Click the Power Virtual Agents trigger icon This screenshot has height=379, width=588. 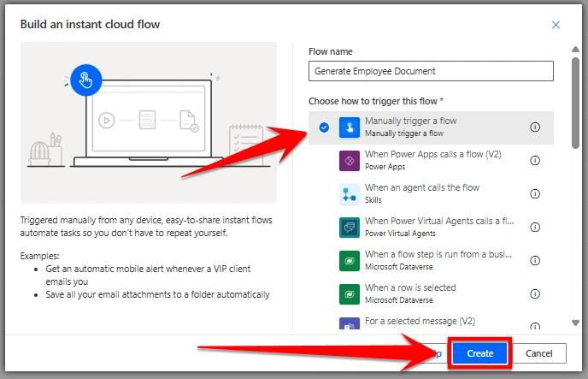349,228
